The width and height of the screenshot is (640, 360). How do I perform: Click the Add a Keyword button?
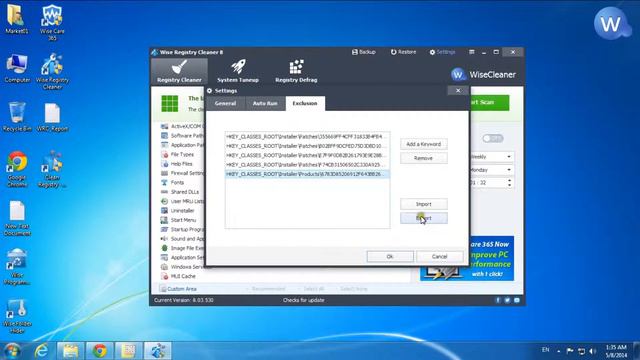point(424,144)
